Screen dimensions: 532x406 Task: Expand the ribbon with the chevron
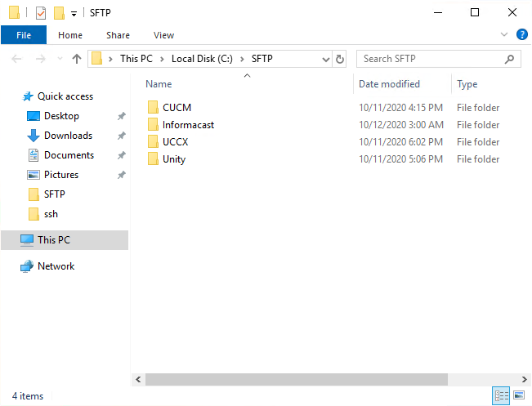click(504, 34)
